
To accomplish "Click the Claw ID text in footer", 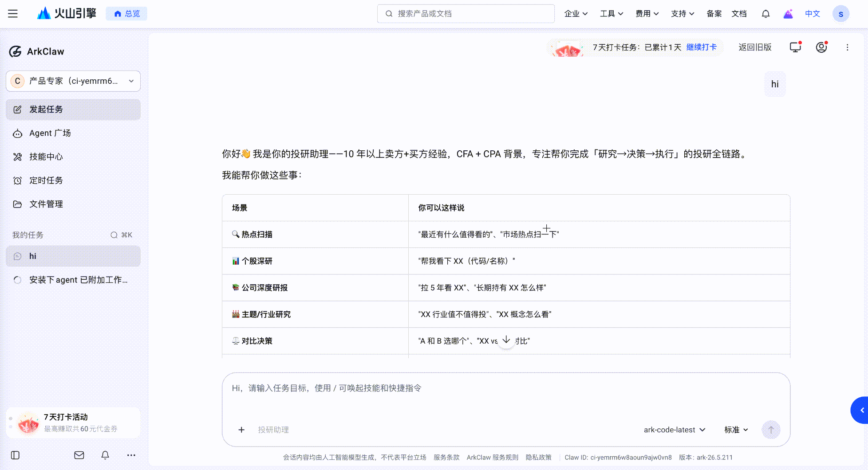I will coord(618,458).
